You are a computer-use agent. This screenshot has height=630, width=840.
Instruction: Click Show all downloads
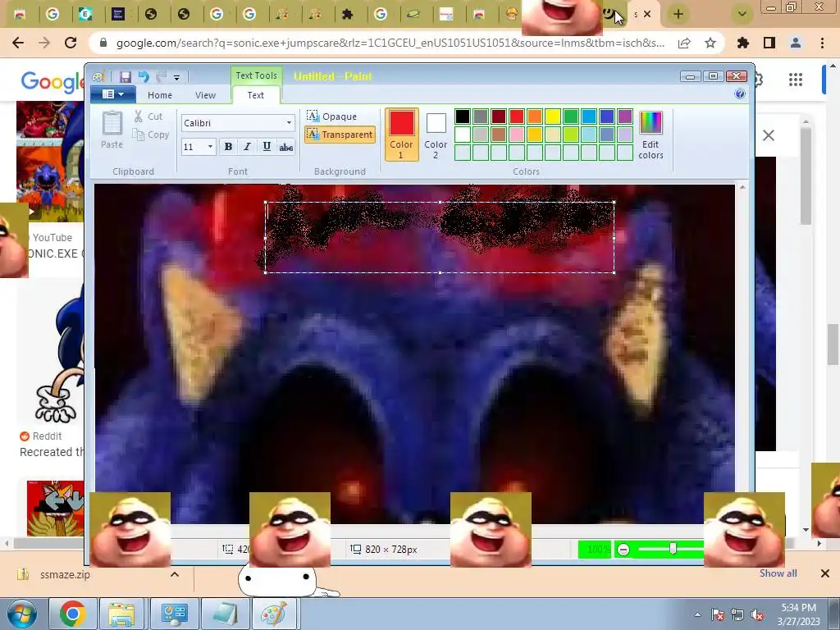(x=778, y=573)
